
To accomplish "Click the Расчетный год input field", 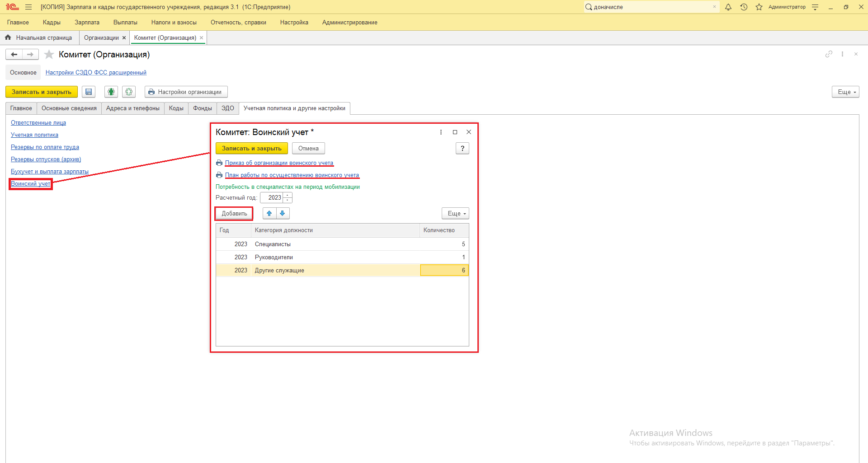I will coord(272,198).
